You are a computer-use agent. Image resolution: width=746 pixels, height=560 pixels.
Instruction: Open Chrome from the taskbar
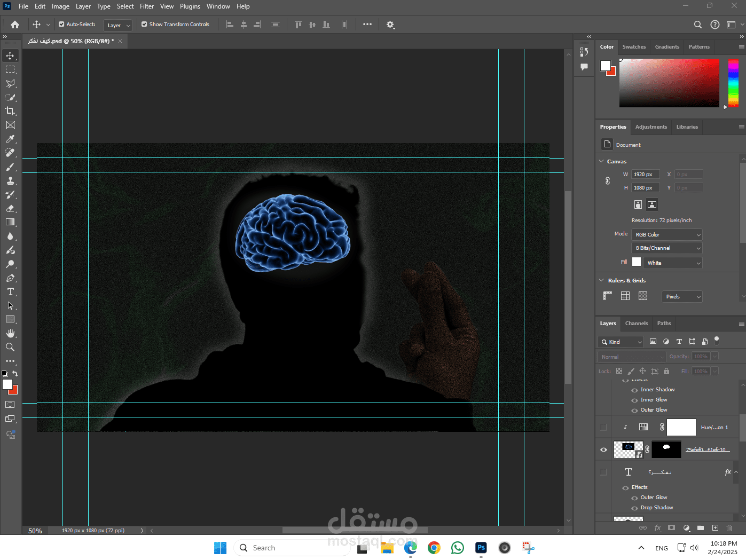434,548
